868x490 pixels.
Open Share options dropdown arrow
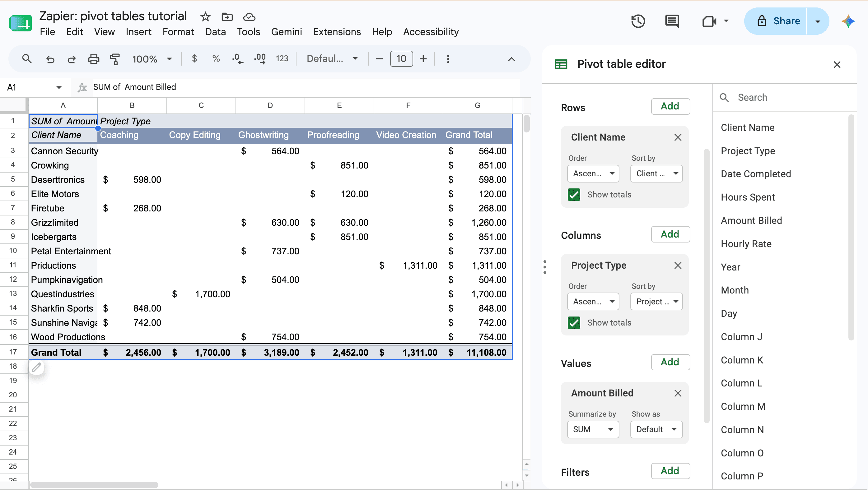818,21
